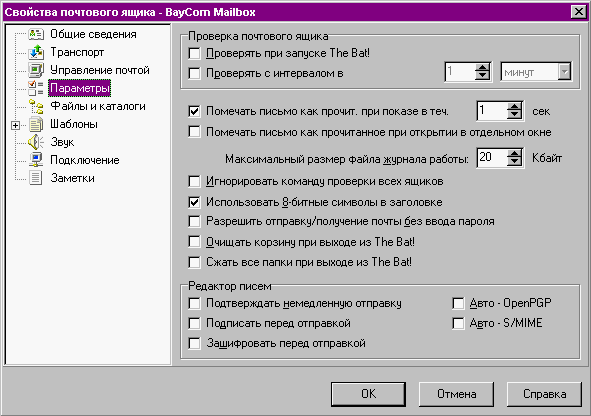Expand the Шаблоны tree node plus sign
Image resolution: width=591 pixels, height=416 pixels.
pos(15,125)
